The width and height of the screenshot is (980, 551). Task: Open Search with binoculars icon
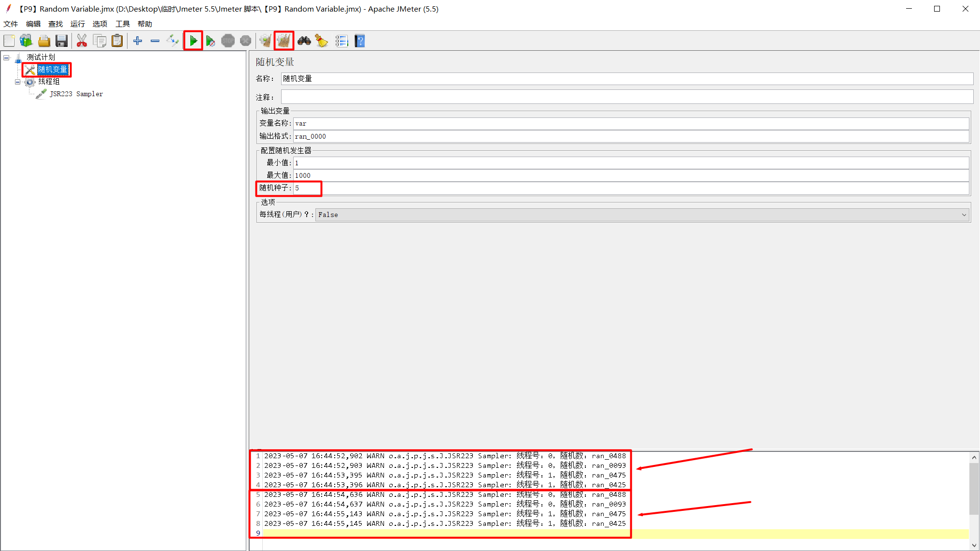tap(304, 41)
